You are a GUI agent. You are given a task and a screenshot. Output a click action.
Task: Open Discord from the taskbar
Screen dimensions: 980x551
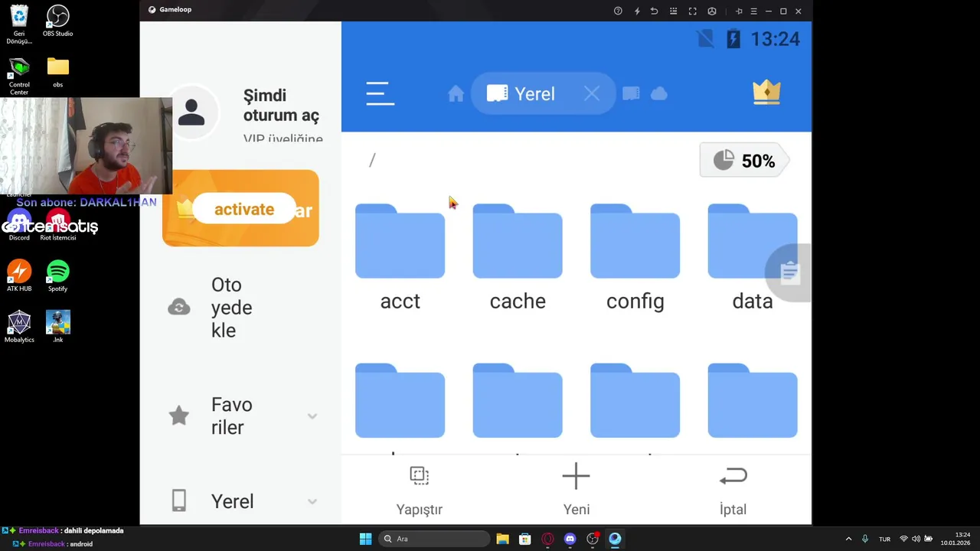pos(570,539)
